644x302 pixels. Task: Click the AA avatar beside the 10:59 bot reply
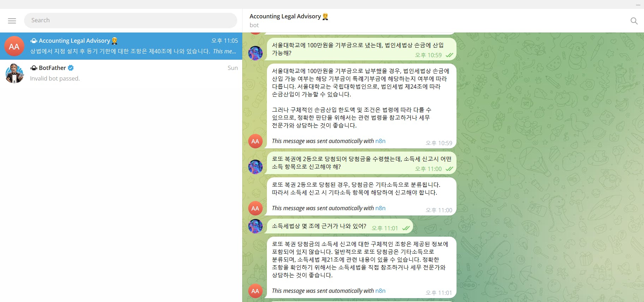point(255,141)
